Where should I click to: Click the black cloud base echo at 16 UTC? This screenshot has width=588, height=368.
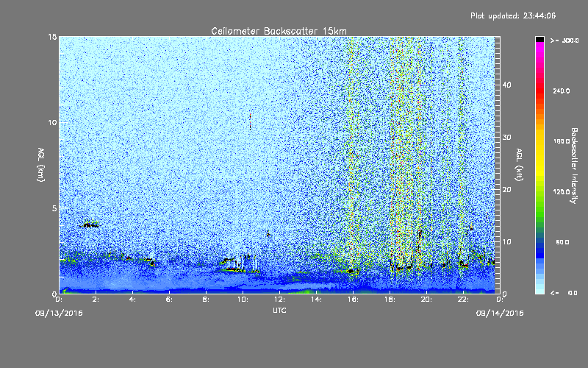tap(351, 271)
